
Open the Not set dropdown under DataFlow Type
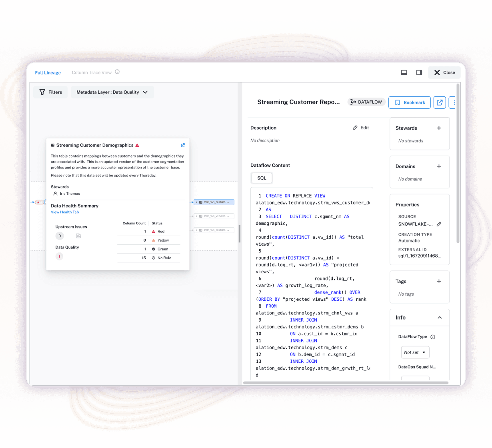coord(415,352)
